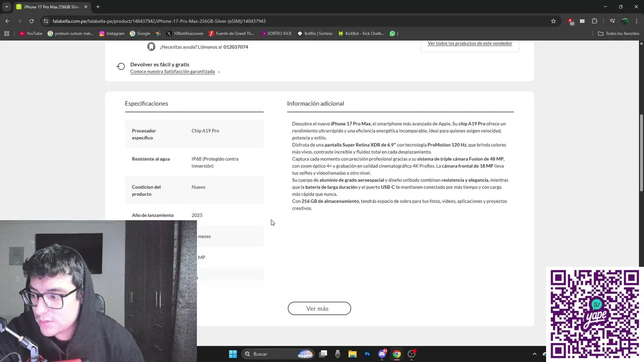Open the Instagram bookmark
The height and width of the screenshot is (362, 644).
(112, 34)
